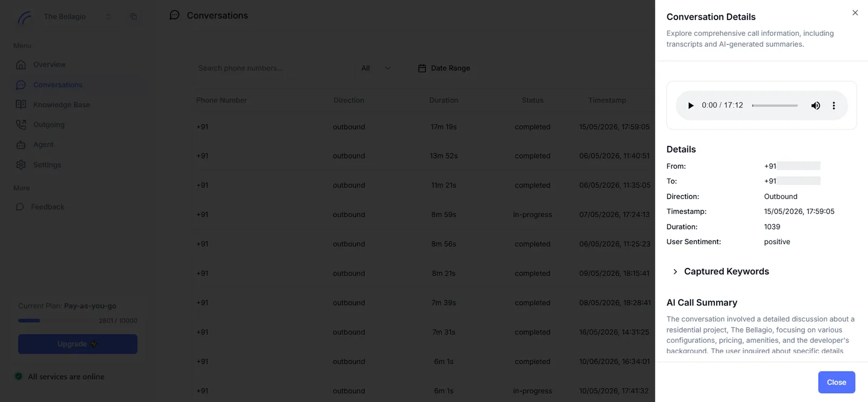Screen dimensions: 868x402
Task: Play the call recording audio
Action: click(x=691, y=105)
